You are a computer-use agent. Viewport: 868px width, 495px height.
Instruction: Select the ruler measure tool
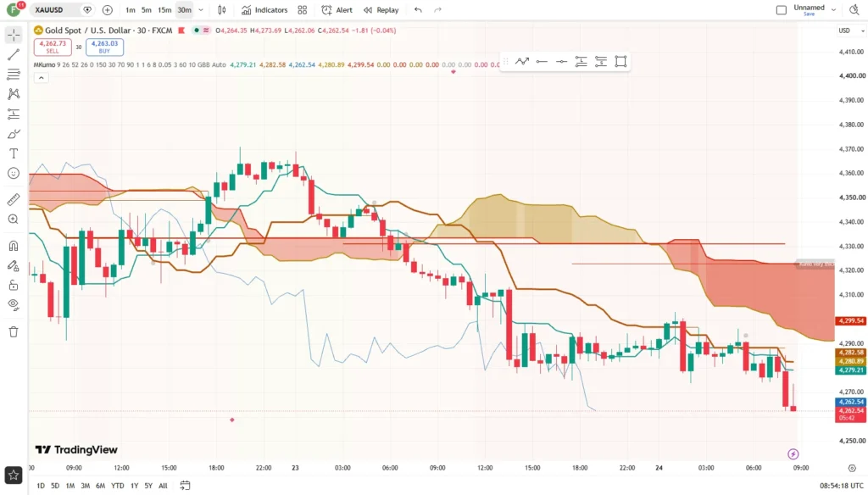(x=14, y=199)
